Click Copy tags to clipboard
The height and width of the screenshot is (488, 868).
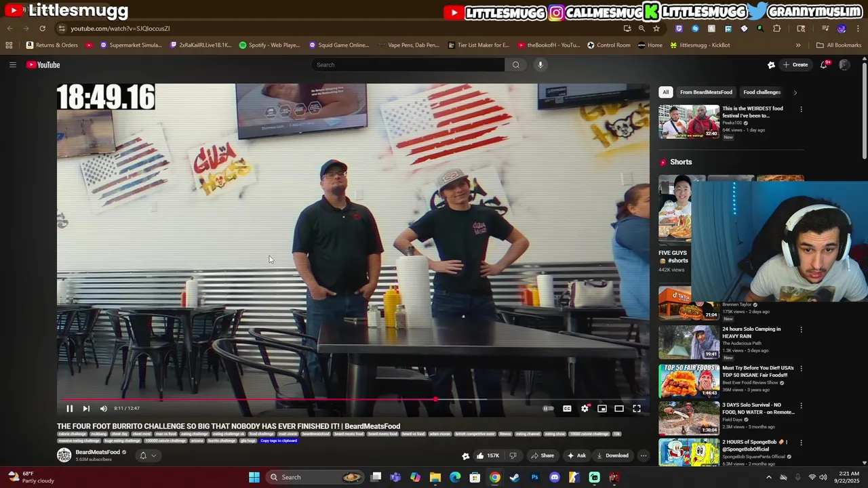[279, 441]
